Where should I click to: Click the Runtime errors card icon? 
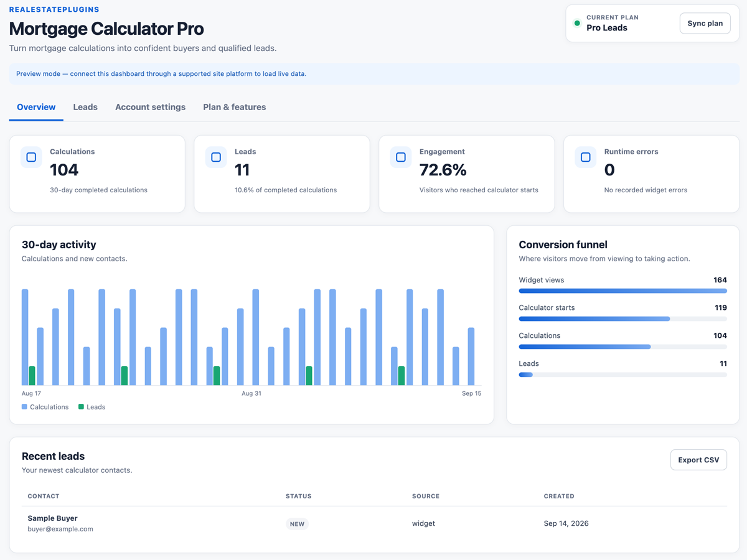pyautogui.click(x=586, y=157)
